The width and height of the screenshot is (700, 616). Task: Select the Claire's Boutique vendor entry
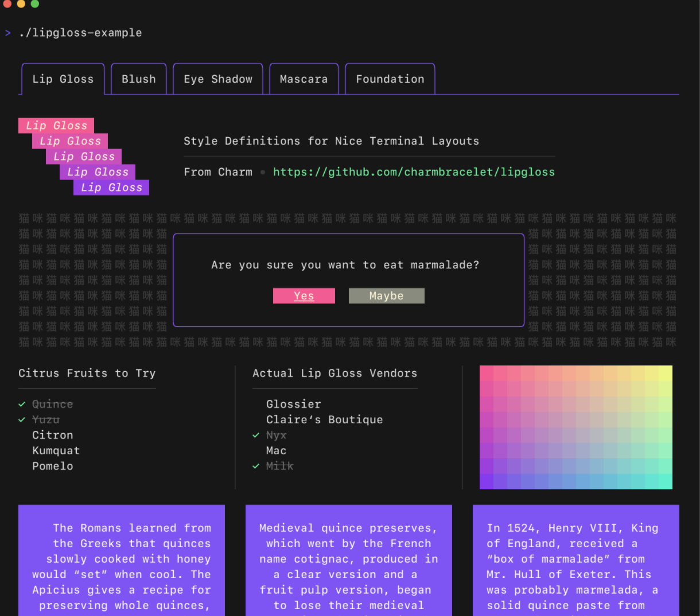coord(325,420)
